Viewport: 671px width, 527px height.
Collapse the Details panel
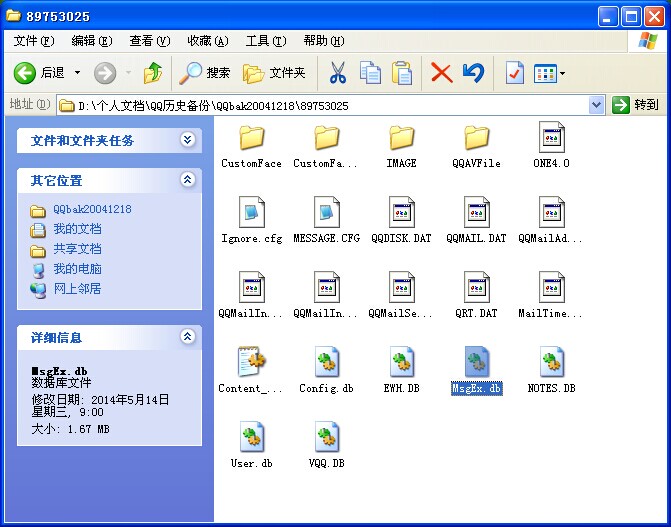pyautogui.click(x=187, y=336)
